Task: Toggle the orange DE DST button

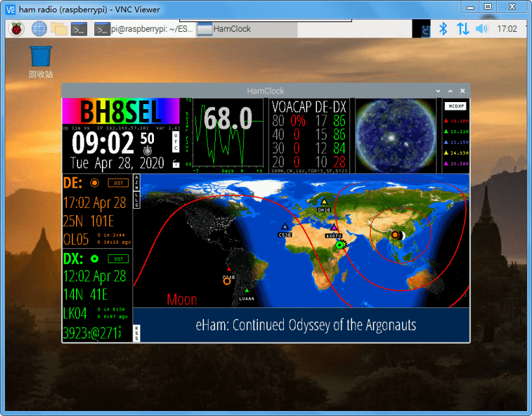Action: pos(118,183)
